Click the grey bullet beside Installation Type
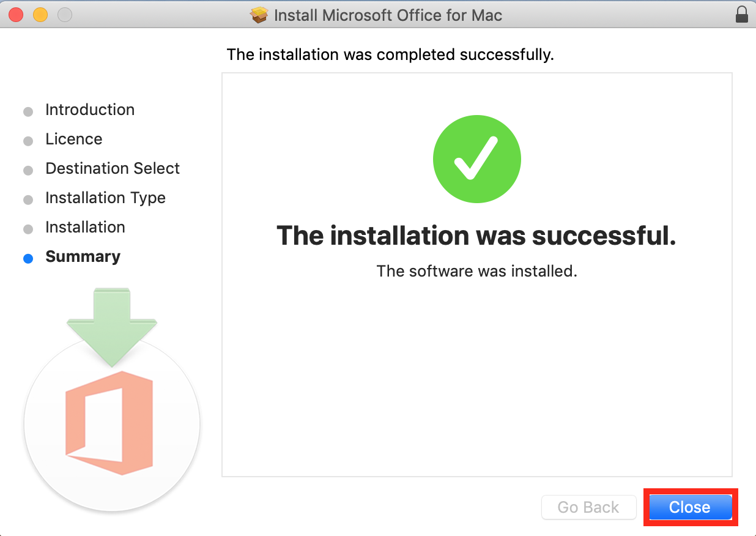Viewport: 756px width, 536px height. (28, 199)
